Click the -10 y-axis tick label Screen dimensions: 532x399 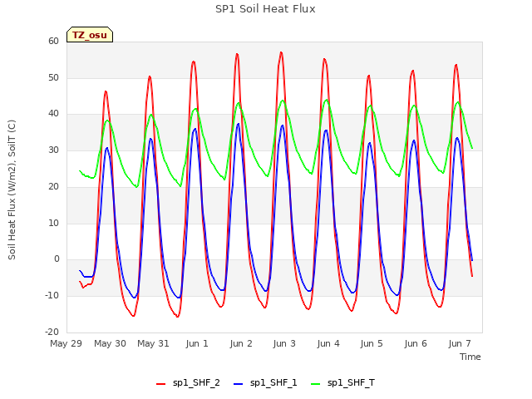[52, 296]
